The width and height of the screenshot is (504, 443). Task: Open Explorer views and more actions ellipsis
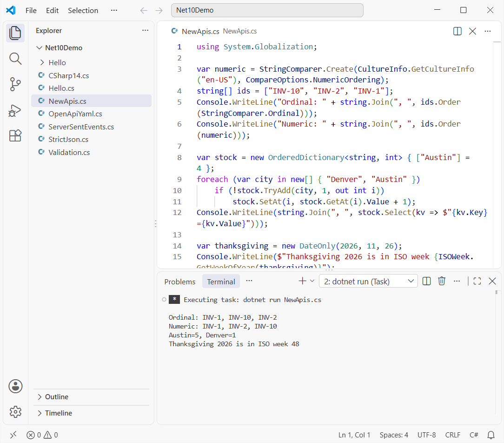pos(145,30)
